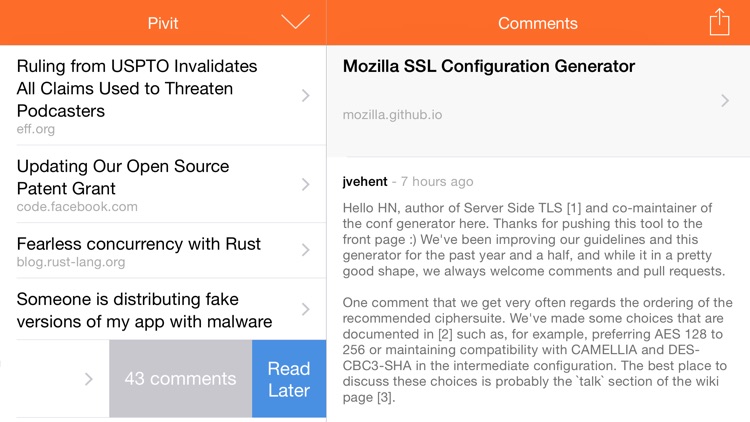Tap chevron on the swiped story row
The image size is (750, 422).
88,379
